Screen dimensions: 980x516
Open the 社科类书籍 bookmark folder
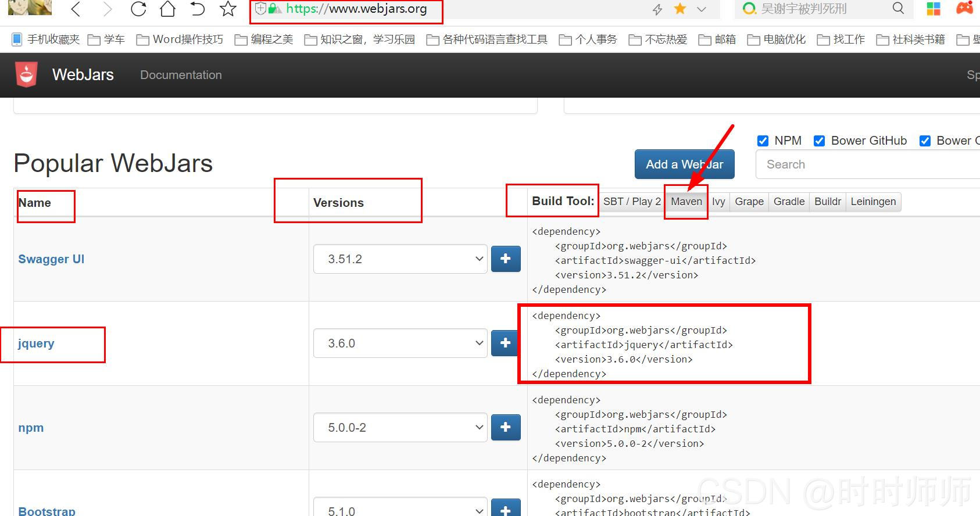911,40
